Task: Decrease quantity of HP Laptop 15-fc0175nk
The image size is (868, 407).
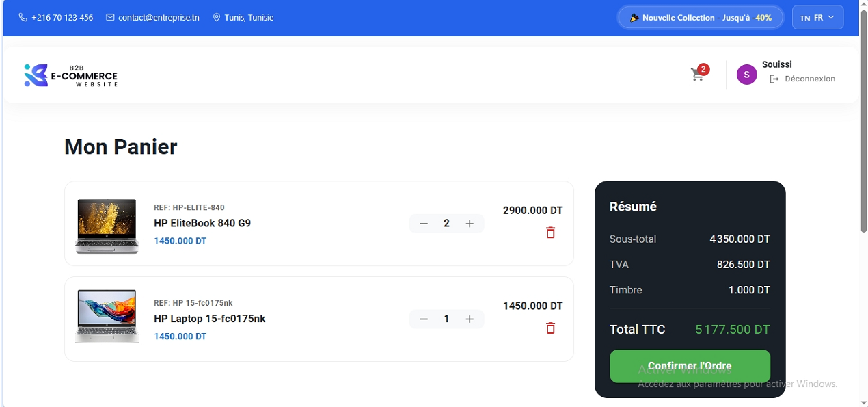Action: coord(424,319)
